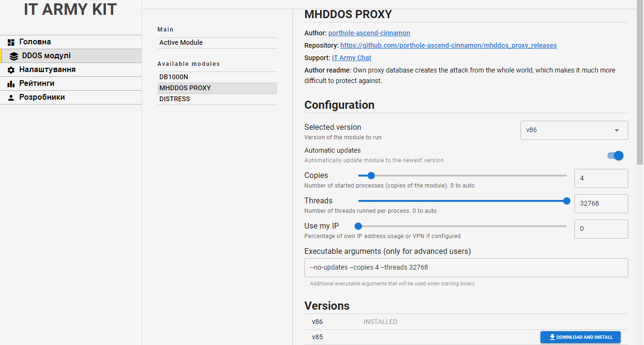Click the download icon in v85 button
The image size is (644, 345).
point(552,337)
